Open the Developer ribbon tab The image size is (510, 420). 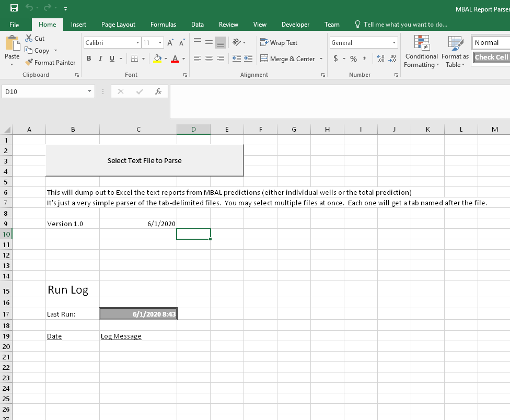point(295,25)
